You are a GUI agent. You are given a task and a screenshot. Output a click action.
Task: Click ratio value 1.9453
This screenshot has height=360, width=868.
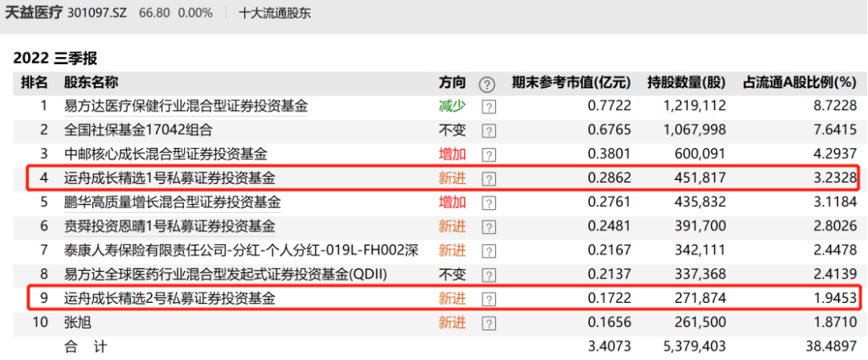[835, 299]
